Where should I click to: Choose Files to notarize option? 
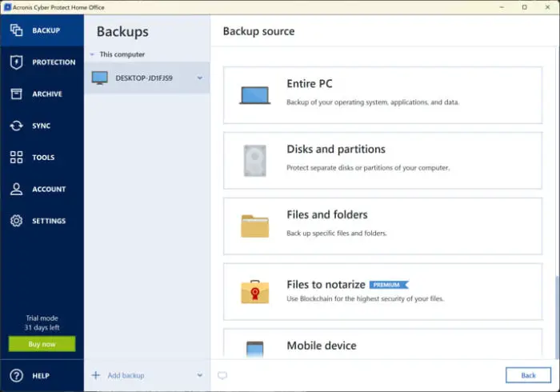[382, 292]
